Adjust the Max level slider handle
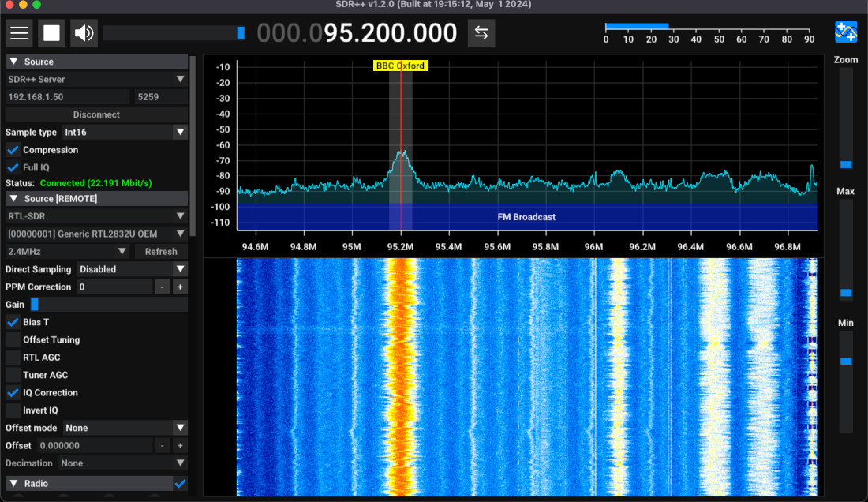This screenshot has height=502, width=868. (x=846, y=293)
